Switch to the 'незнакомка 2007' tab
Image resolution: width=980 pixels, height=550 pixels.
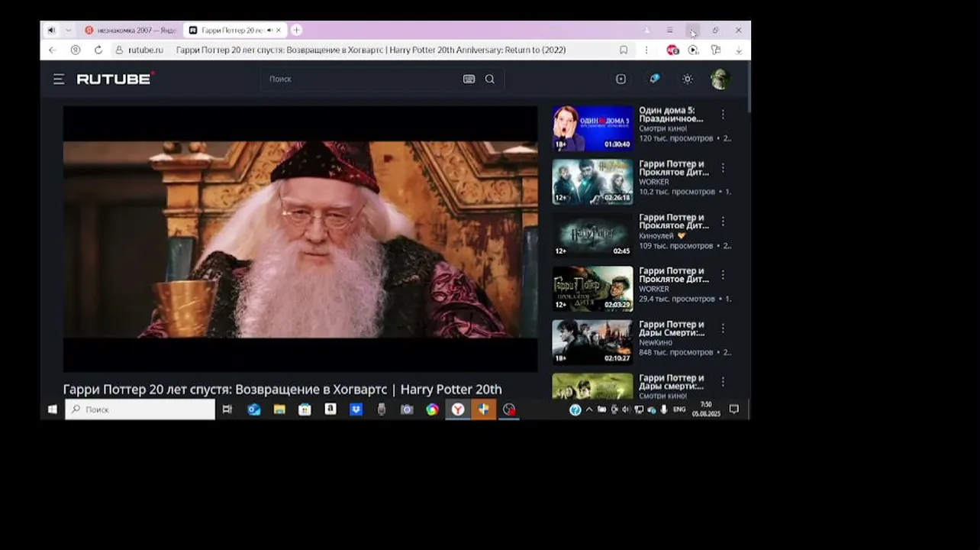(x=130, y=31)
